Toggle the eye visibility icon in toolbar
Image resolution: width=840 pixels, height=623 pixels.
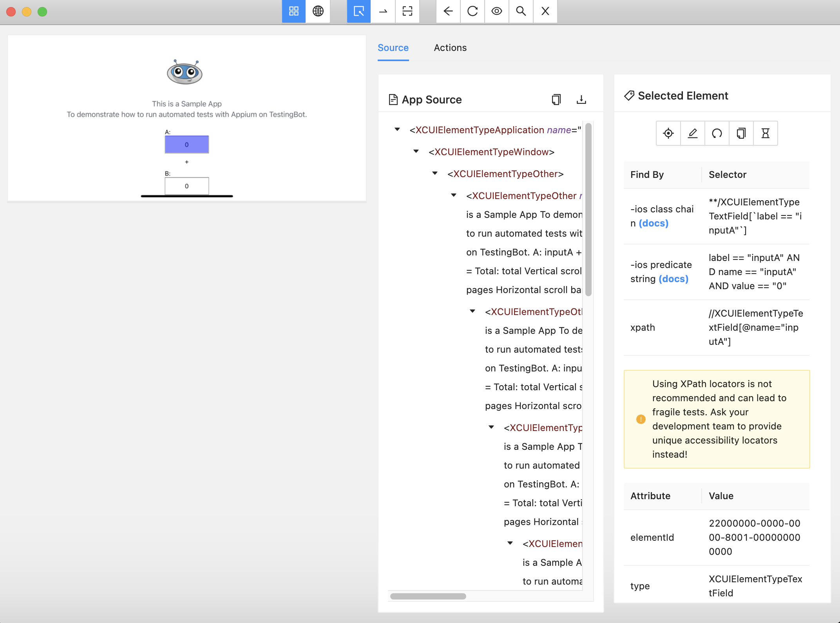tap(497, 11)
